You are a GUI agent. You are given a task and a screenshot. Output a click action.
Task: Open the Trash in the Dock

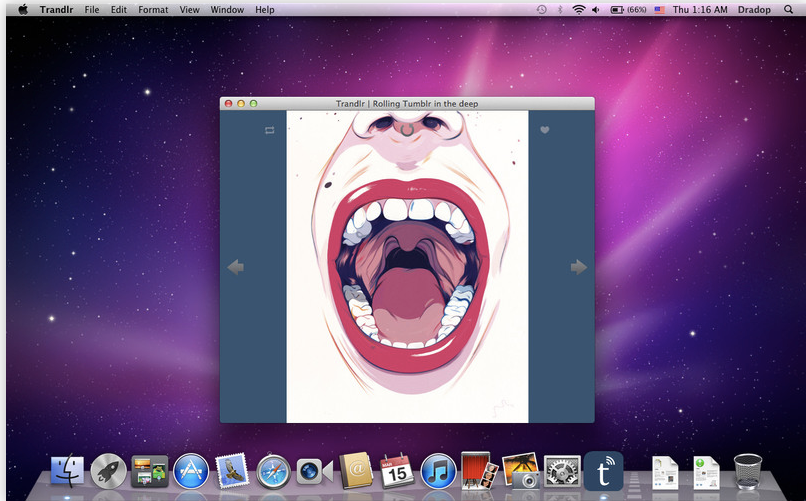pos(748,471)
